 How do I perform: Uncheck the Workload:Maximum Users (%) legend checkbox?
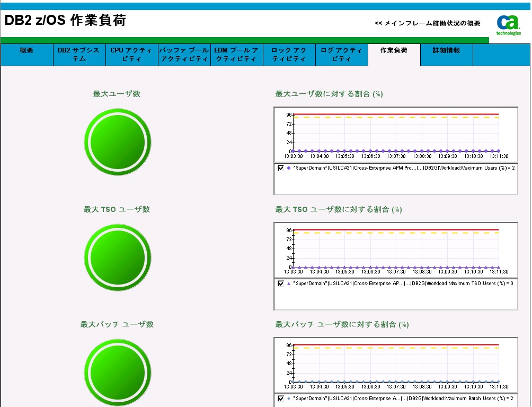(x=280, y=169)
